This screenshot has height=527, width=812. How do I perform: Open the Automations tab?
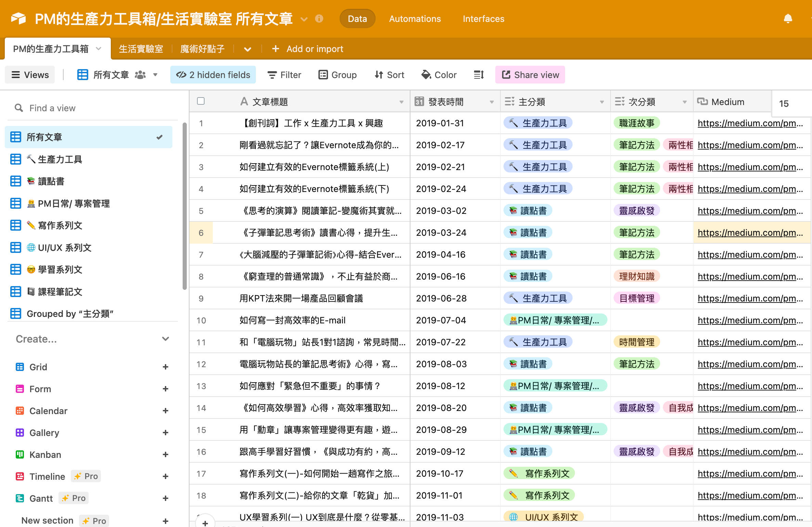[415, 18]
